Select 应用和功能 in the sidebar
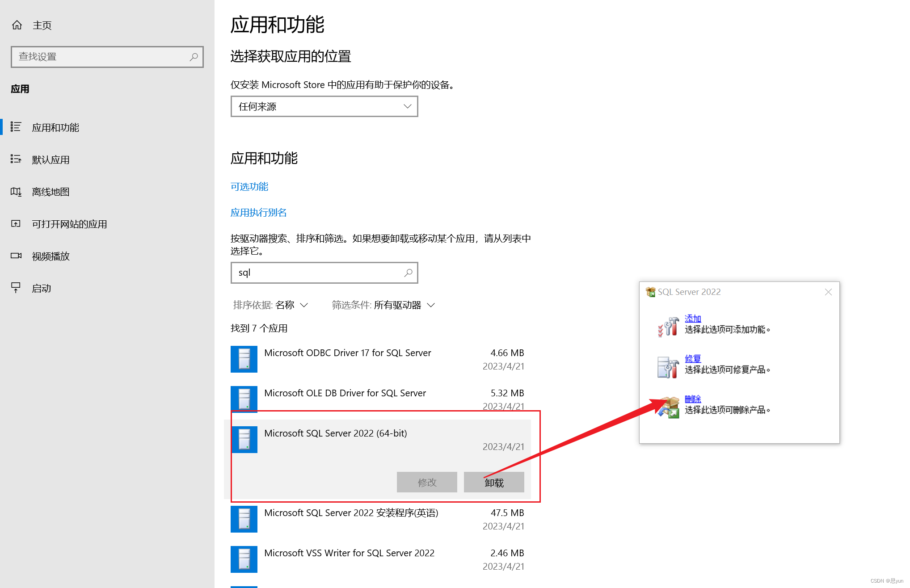This screenshot has width=910, height=588. pyautogui.click(x=55, y=127)
